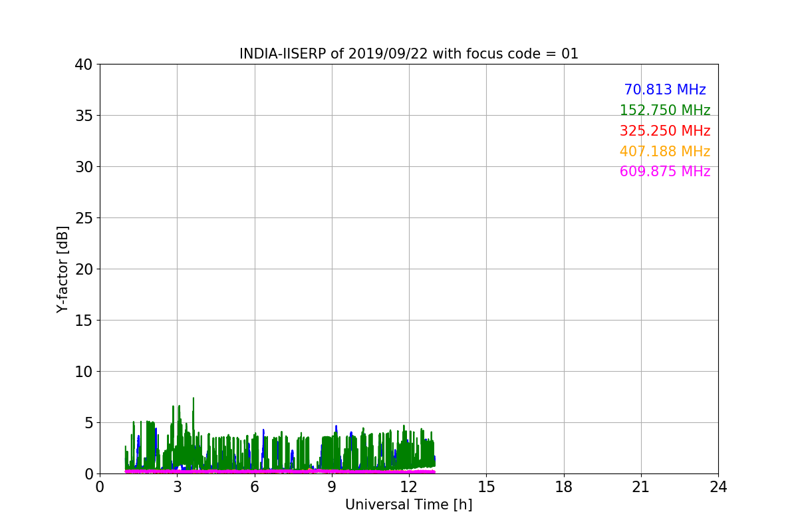
Task: Select the 152.750 MHz green legend label
Action: click(x=664, y=110)
